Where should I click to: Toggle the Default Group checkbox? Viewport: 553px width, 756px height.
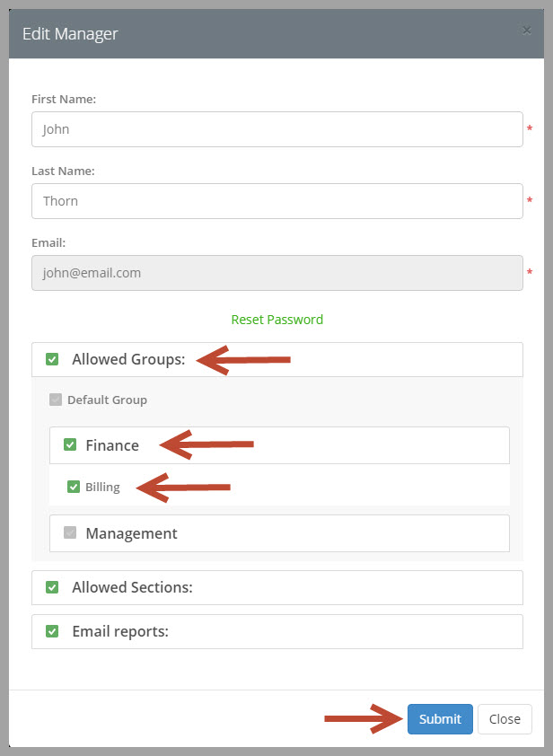56,400
